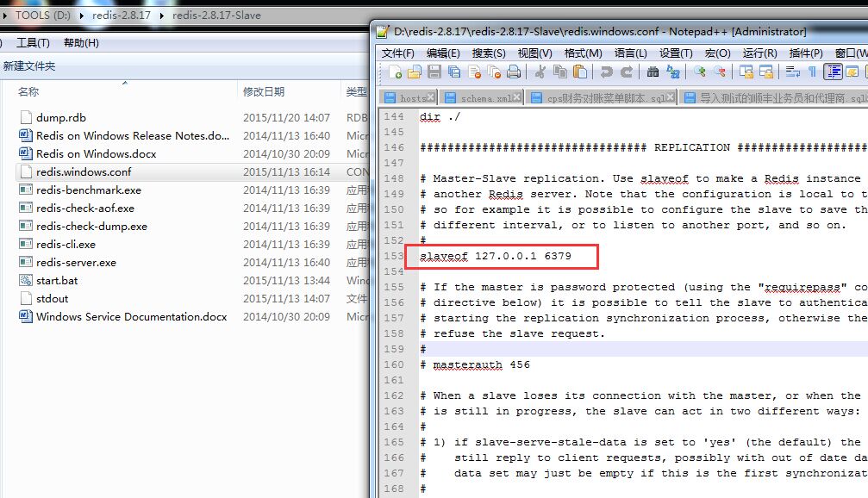Expand breadcrumb arrow after redis-2.8.17
The height and width of the screenshot is (498, 868).
pyautogui.click(x=162, y=16)
